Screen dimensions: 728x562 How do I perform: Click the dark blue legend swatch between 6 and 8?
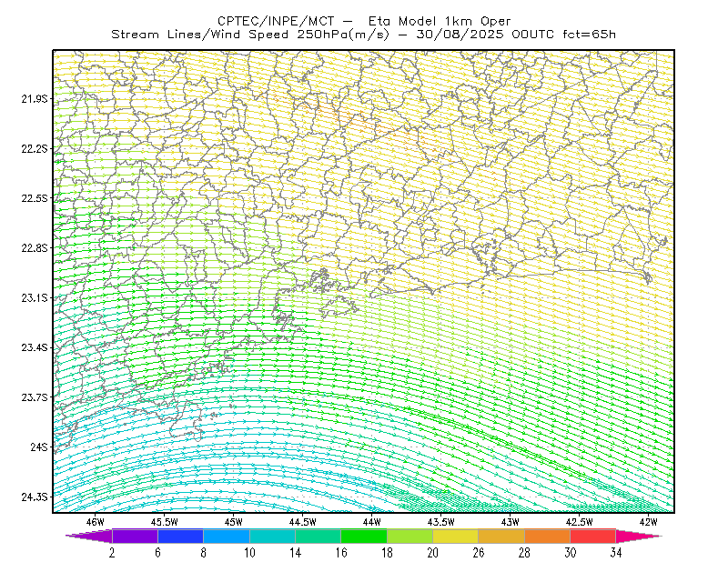click(180, 536)
